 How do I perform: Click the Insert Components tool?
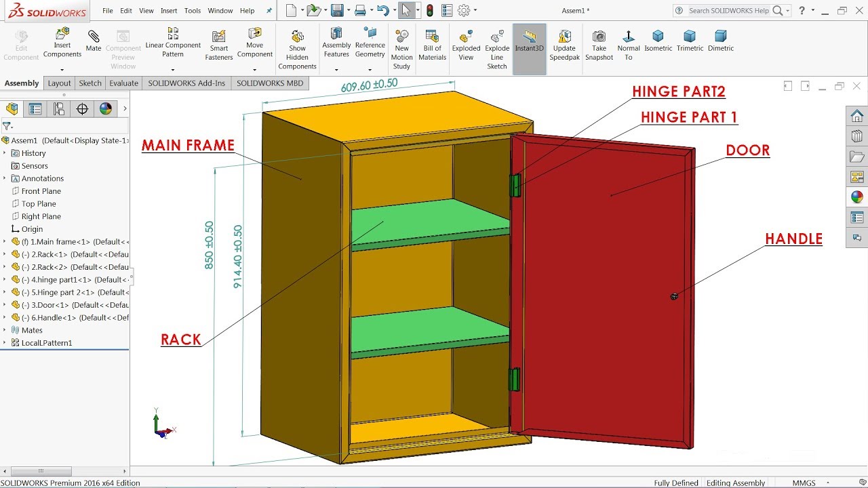click(62, 42)
